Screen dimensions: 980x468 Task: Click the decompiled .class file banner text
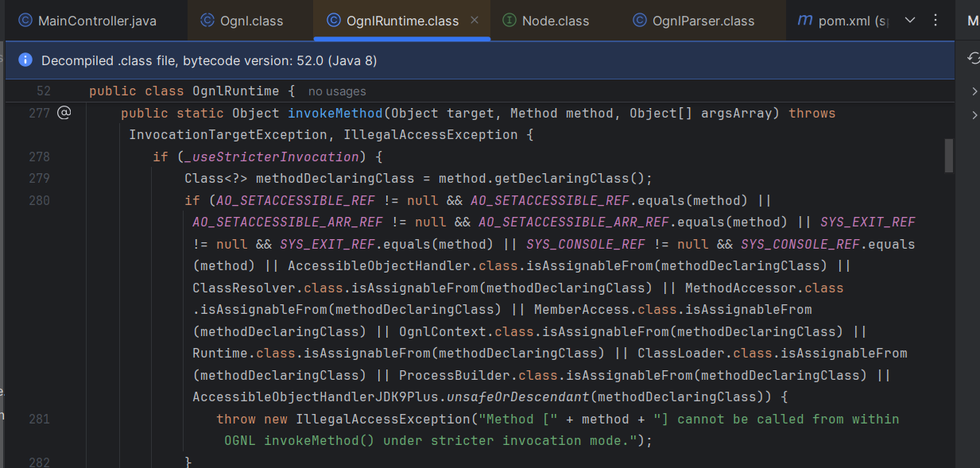[209, 60]
